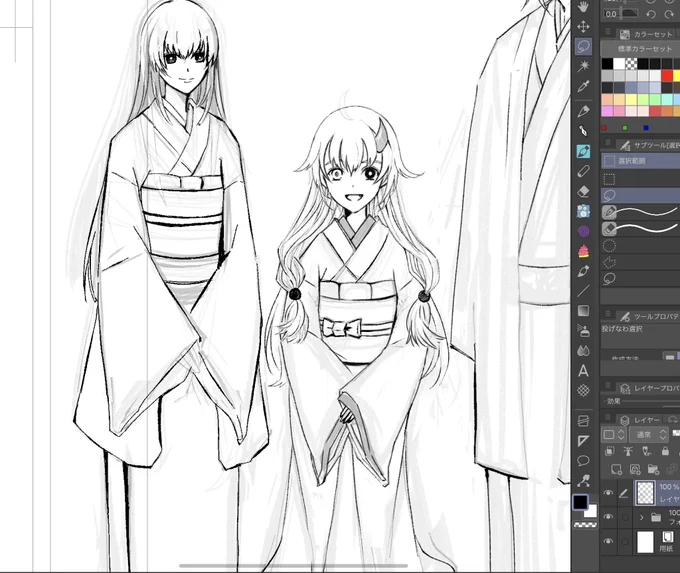Choose the ellipse selection sub tool
Image resolution: width=680 pixels, height=573 pixels.
tap(641, 246)
